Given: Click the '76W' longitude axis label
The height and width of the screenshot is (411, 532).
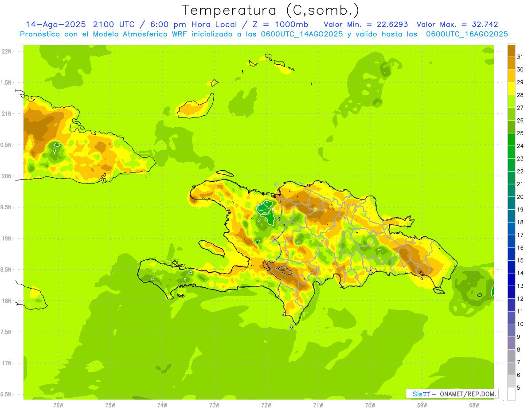Looking at the screenshot, I should coord(58,405).
